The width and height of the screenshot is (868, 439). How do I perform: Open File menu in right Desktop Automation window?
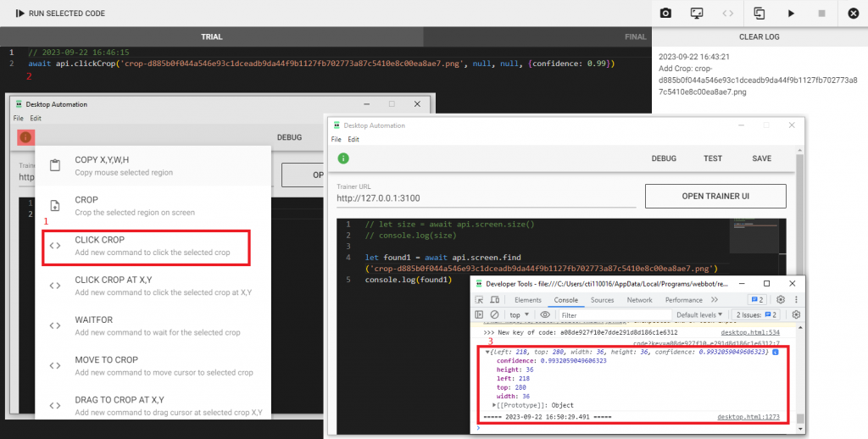pyautogui.click(x=336, y=140)
